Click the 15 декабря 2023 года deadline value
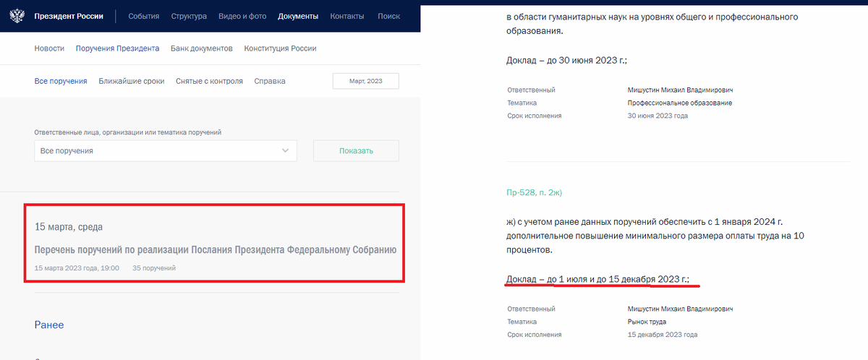The width and height of the screenshot is (868, 360). click(x=663, y=335)
